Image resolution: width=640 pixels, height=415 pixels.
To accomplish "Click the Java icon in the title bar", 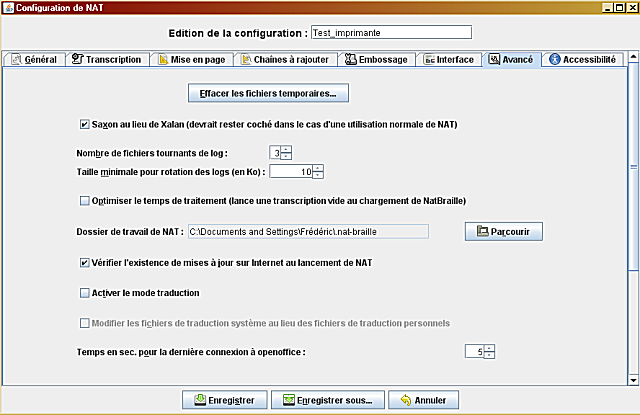I will [x=8, y=7].
